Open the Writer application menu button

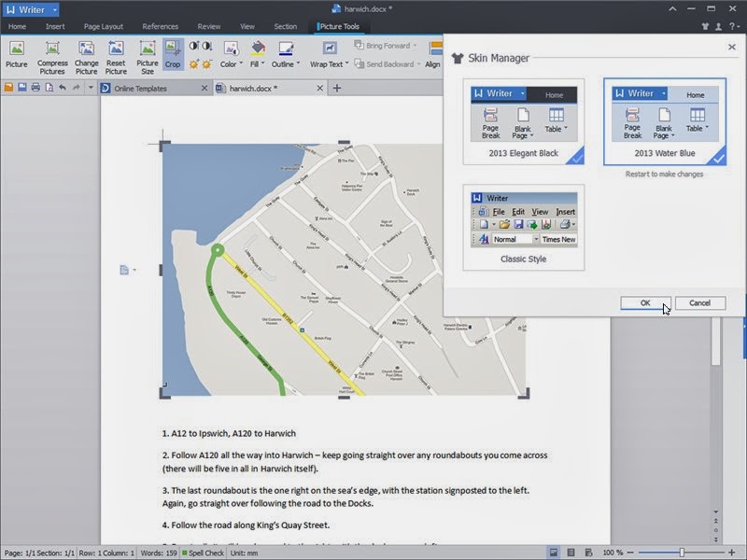(x=31, y=9)
